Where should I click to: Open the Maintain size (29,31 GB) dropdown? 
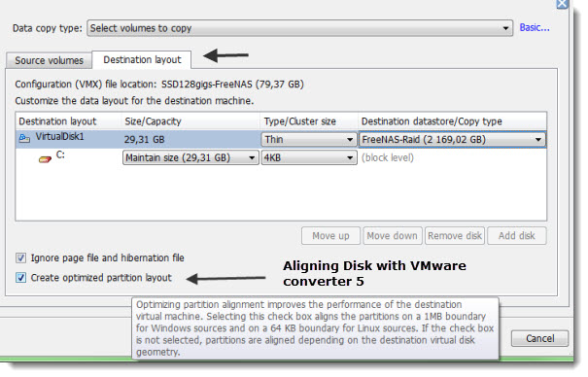190,157
